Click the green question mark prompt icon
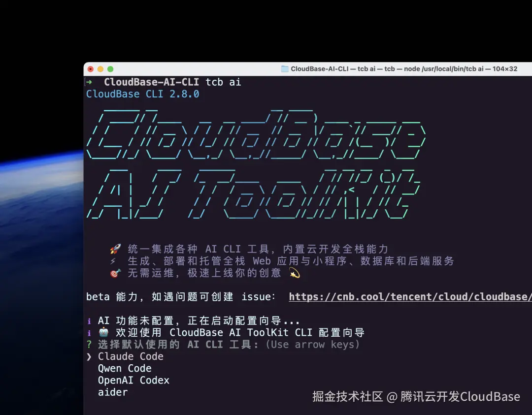This screenshot has width=532, height=415. click(x=89, y=344)
